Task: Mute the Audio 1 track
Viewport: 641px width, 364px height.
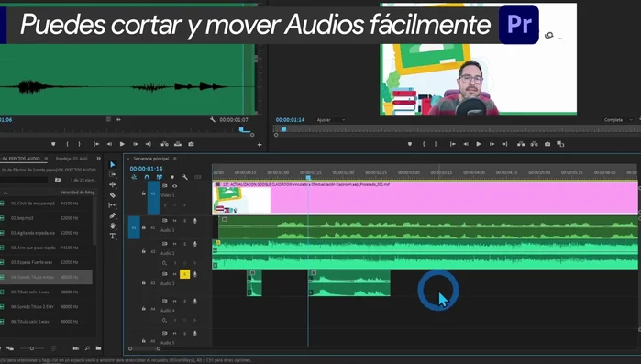Action: 174,221
